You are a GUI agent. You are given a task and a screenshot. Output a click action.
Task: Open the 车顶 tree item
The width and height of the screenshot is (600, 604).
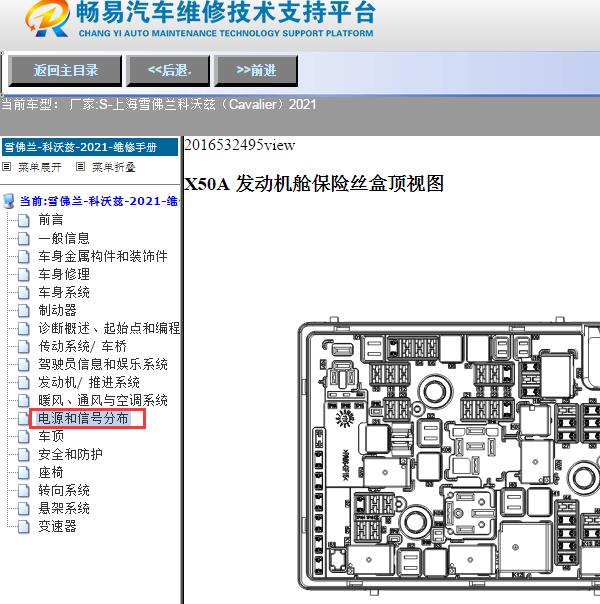(51, 436)
